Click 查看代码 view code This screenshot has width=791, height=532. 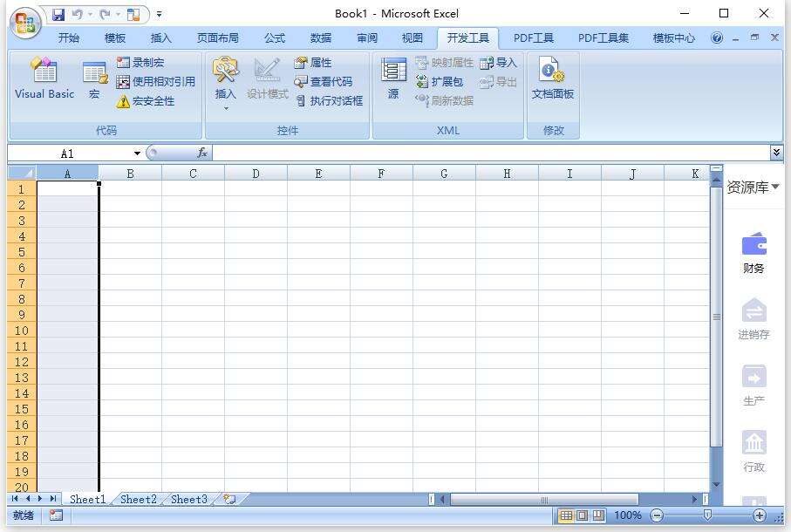pyautogui.click(x=324, y=82)
